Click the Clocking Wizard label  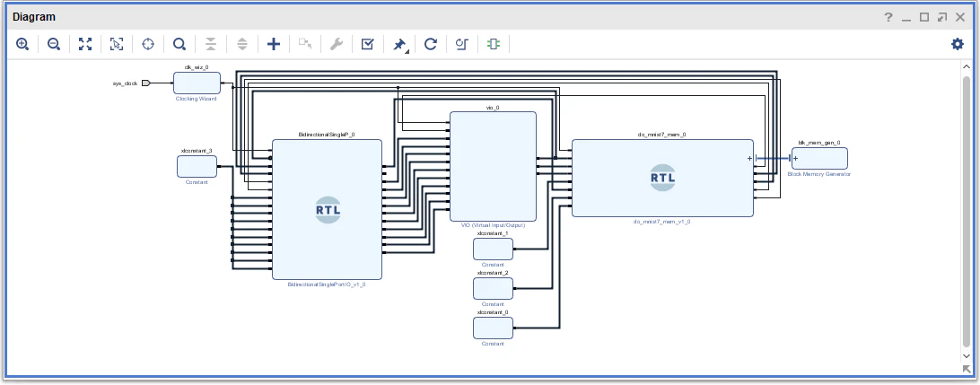(197, 99)
